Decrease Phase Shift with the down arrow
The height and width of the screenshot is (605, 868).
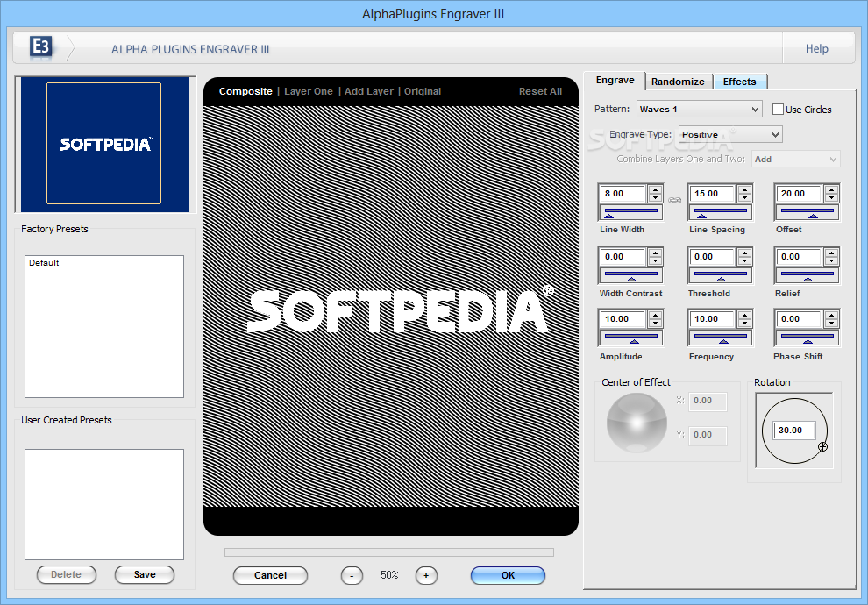tap(831, 324)
